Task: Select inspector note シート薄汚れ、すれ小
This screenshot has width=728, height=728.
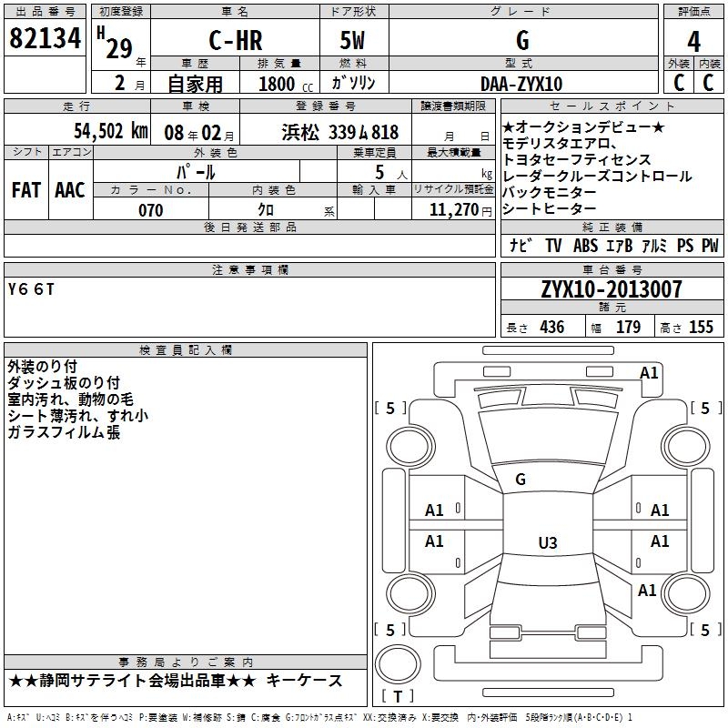Action: [x=78, y=416]
